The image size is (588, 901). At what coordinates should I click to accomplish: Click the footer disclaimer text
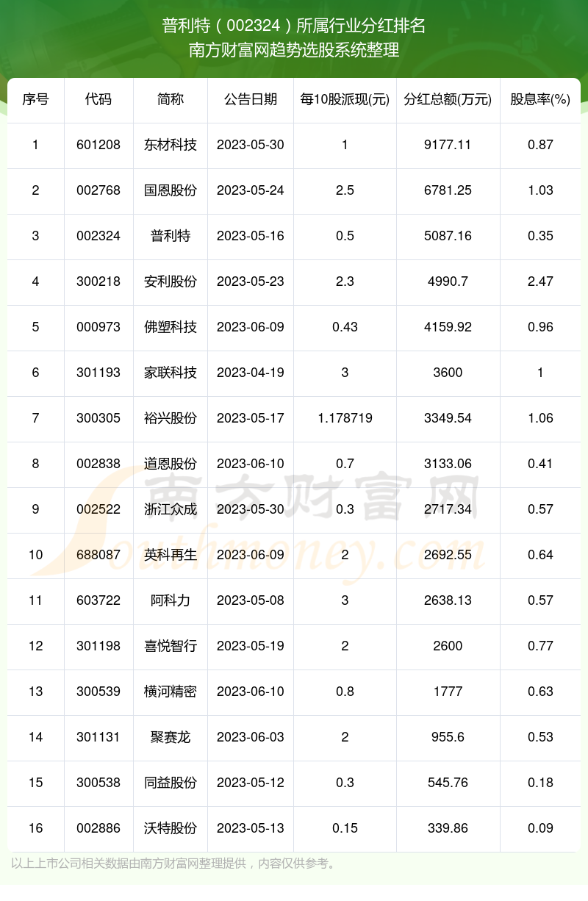coord(173,864)
